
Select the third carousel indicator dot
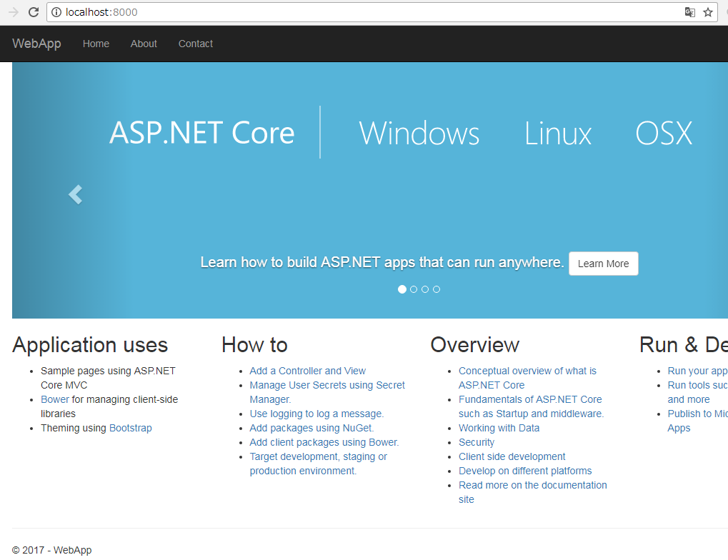point(424,289)
